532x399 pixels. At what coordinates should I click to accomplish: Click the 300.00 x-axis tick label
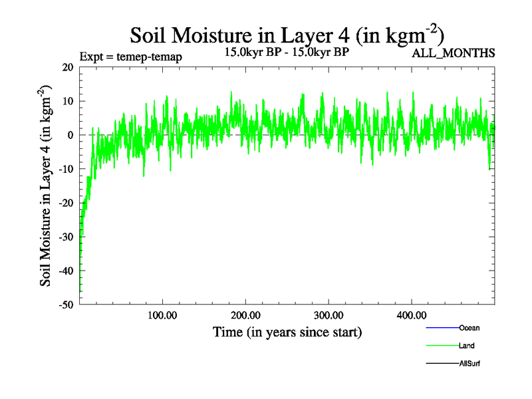(x=328, y=315)
